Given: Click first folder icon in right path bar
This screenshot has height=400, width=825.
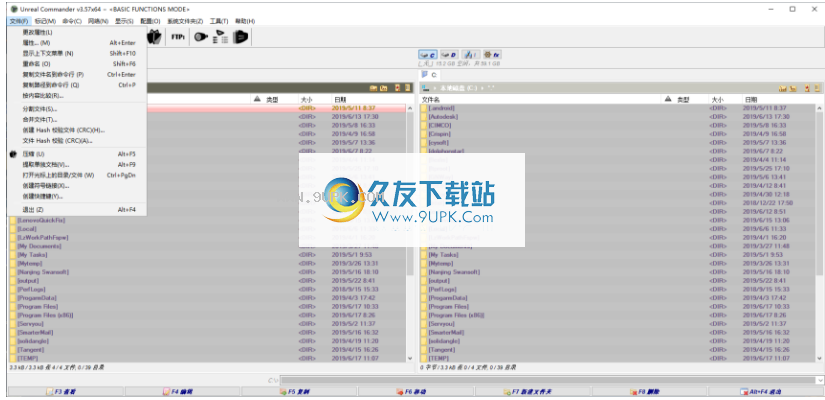Looking at the screenshot, I should (782, 88).
